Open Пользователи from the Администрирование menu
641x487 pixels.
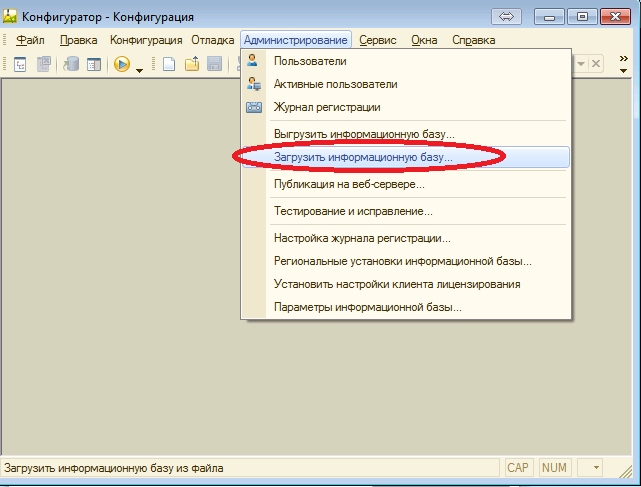pos(310,61)
